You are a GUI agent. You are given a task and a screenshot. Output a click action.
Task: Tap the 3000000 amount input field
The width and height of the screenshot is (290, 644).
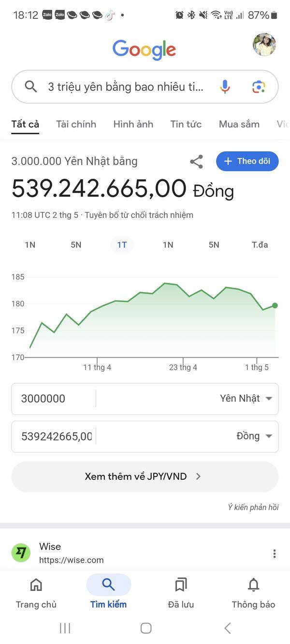pos(54,399)
